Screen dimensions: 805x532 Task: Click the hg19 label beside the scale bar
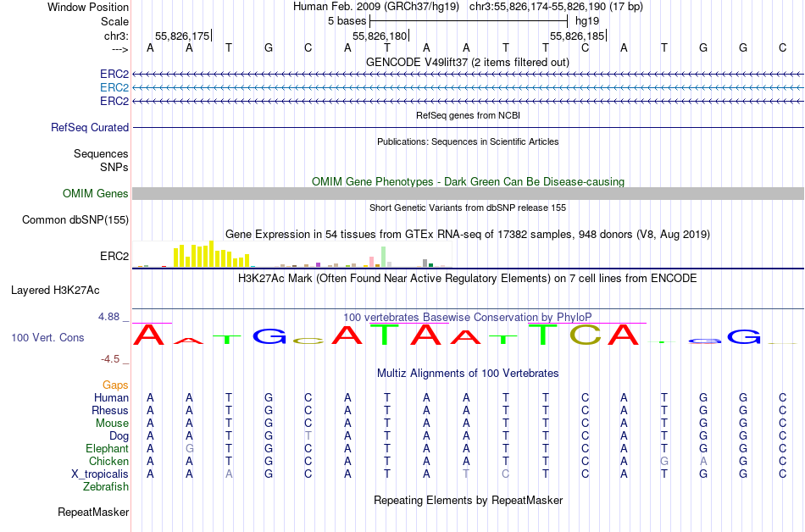(587, 21)
